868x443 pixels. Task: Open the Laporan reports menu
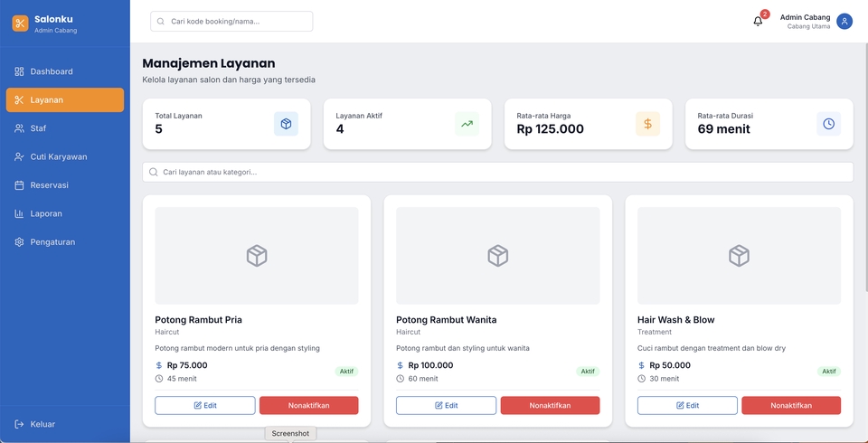click(x=45, y=213)
